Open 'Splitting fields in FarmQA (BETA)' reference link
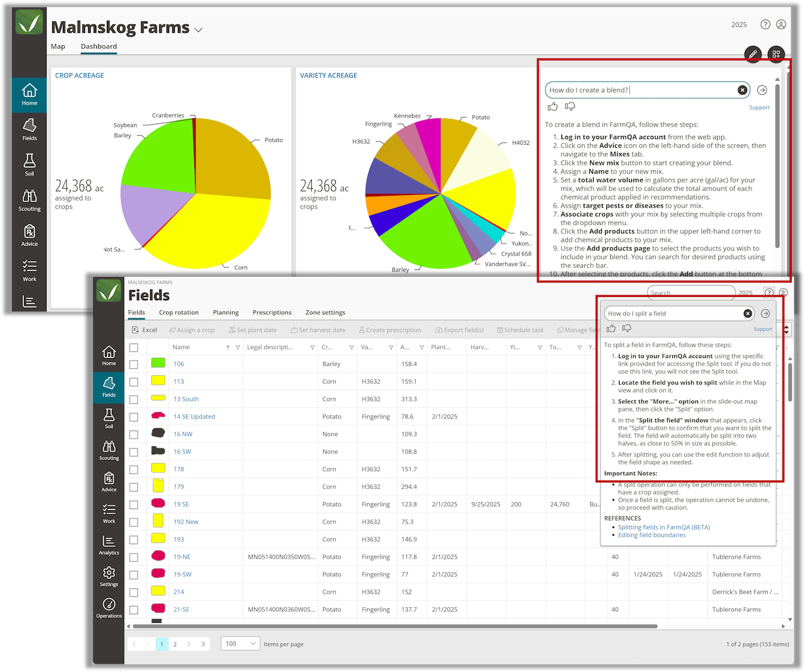 pyautogui.click(x=664, y=527)
